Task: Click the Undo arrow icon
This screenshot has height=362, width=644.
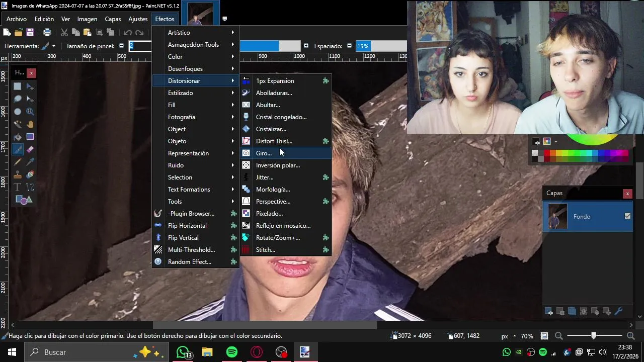Action: point(128,32)
